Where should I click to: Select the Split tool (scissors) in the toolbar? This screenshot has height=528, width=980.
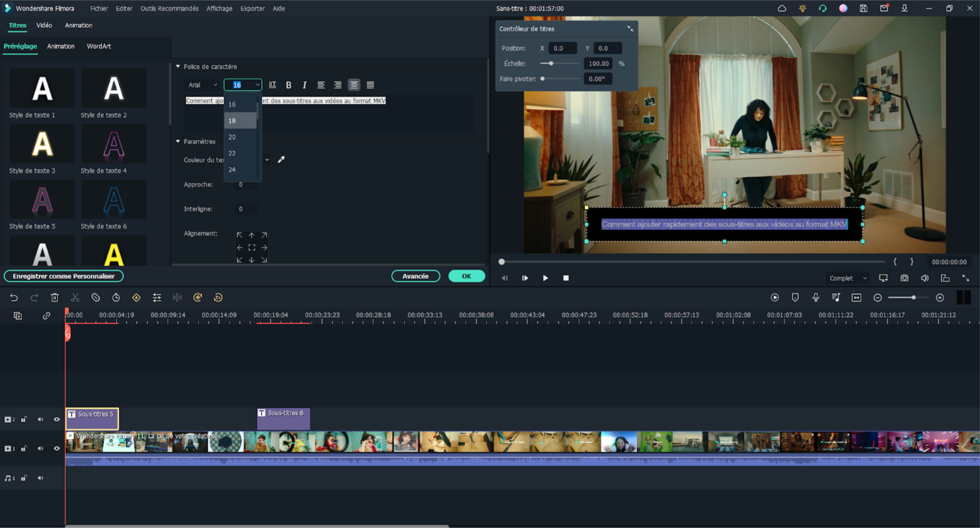click(75, 297)
